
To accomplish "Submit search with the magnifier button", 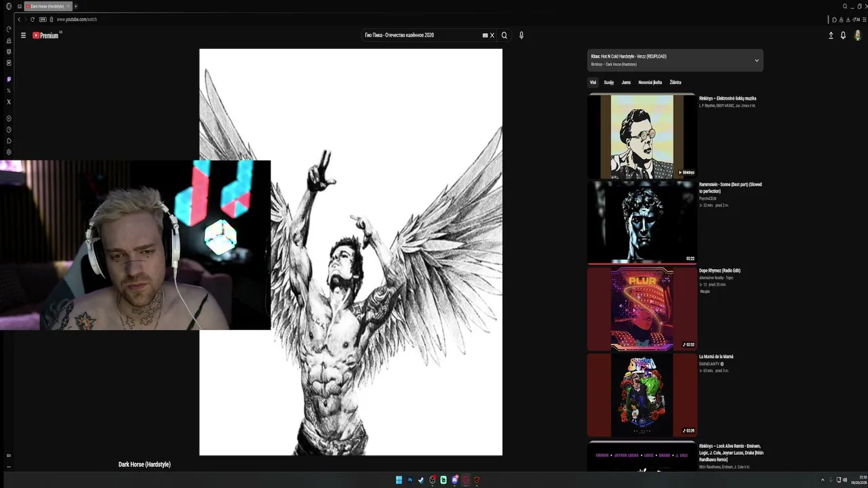I will pyautogui.click(x=504, y=35).
